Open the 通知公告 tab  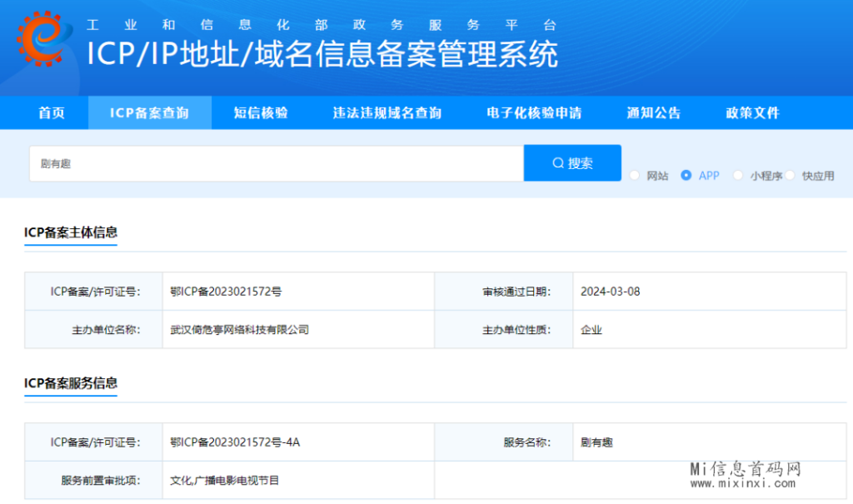[x=654, y=113]
